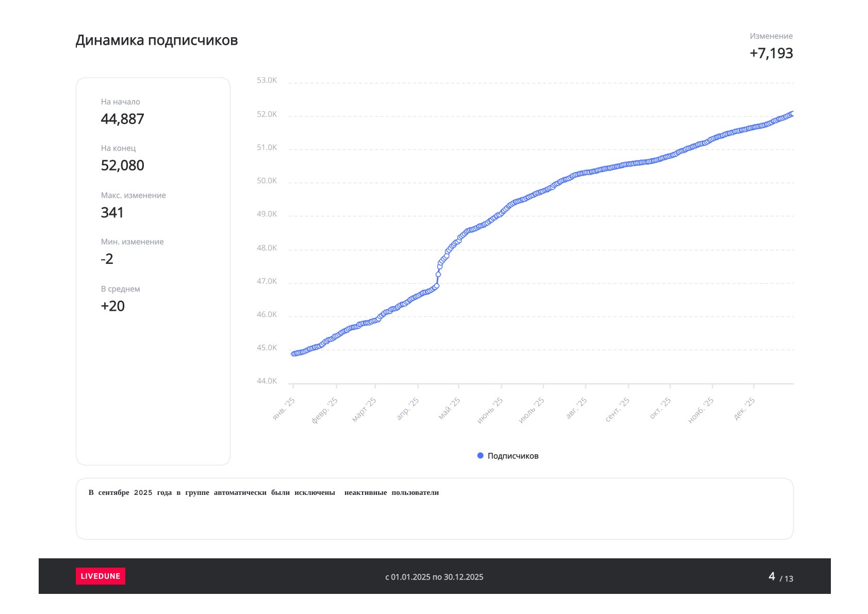Click the LIVEDUNE logo in the footer

(x=101, y=576)
